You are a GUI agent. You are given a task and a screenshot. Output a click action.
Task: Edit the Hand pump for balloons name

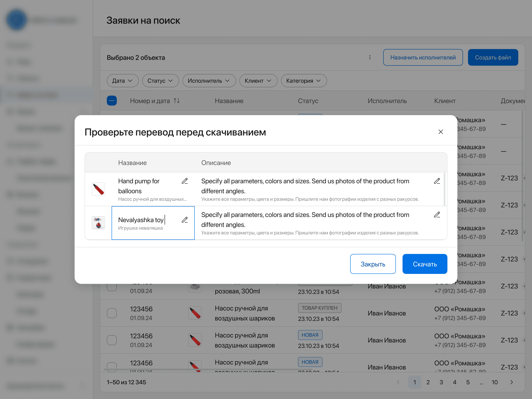pyautogui.click(x=185, y=181)
